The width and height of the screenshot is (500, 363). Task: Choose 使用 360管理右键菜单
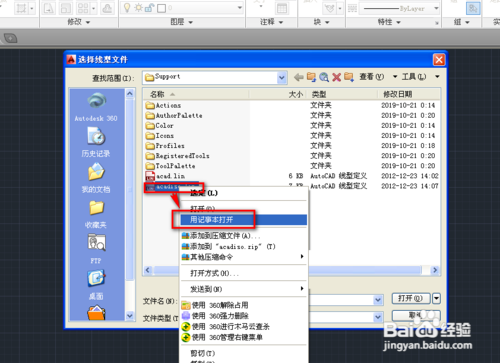243,337
